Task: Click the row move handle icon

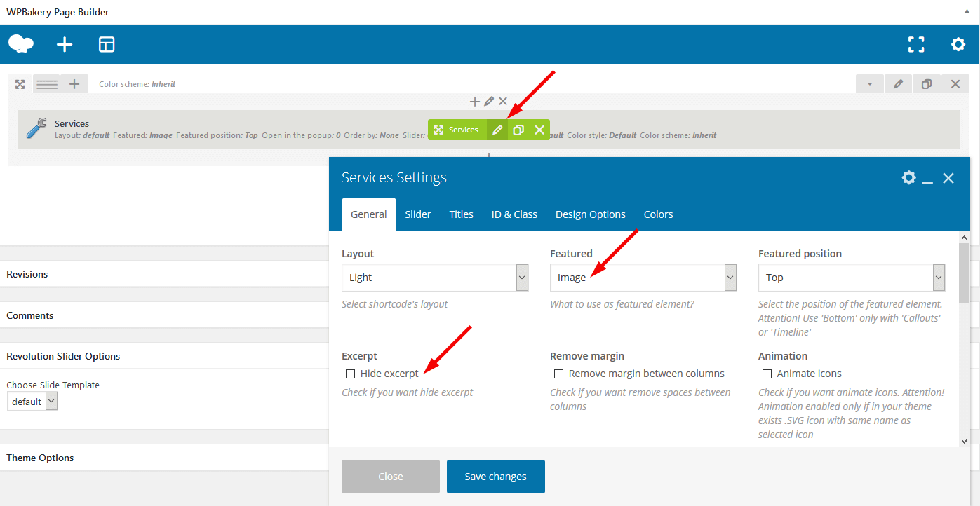Action: coord(20,84)
